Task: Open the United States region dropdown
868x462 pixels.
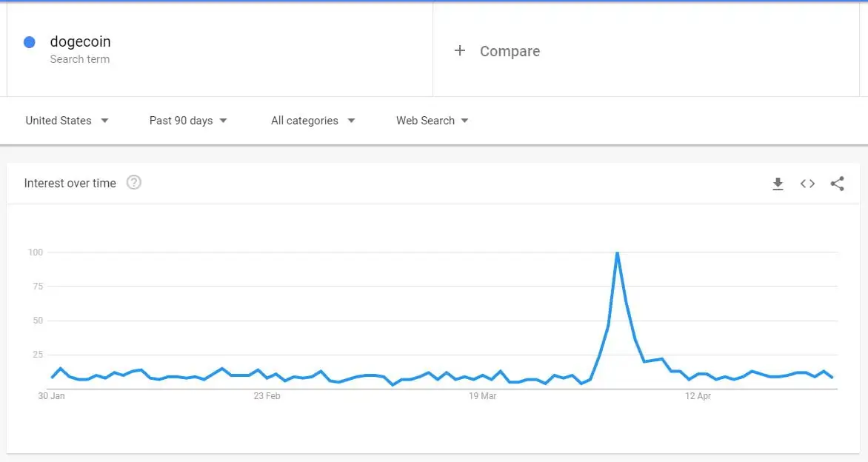Action: 67,121
